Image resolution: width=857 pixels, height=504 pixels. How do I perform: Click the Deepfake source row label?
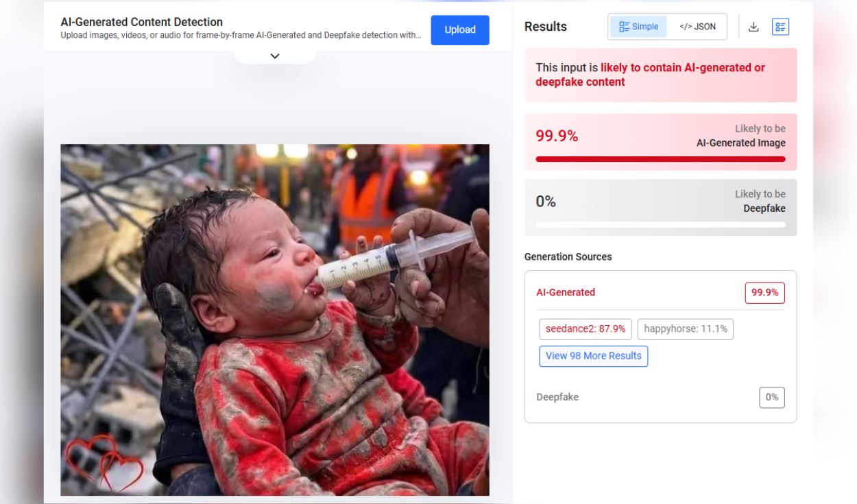point(557,397)
